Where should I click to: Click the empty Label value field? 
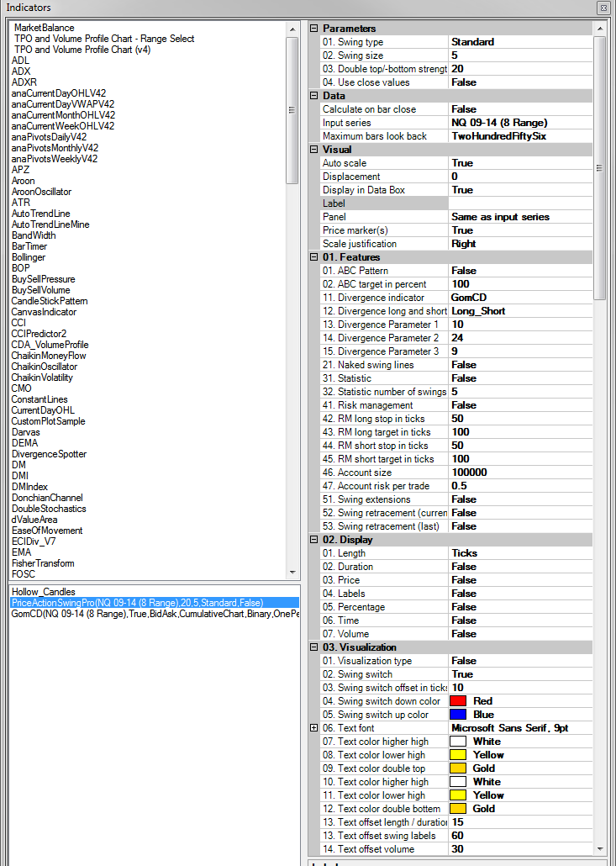520,203
